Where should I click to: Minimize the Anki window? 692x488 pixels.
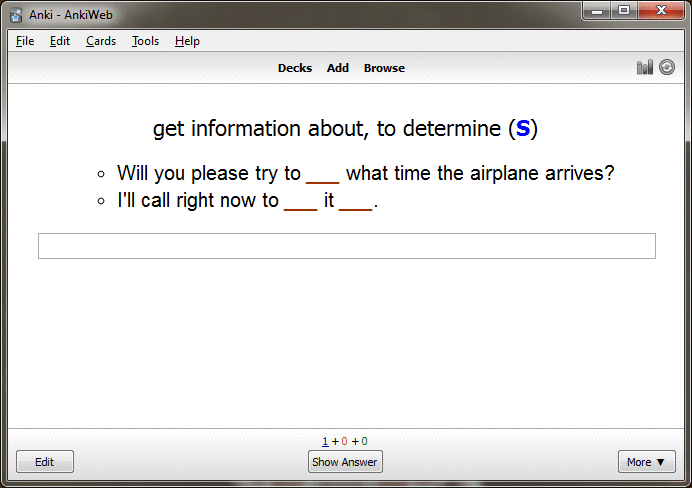click(x=598, y=11)
